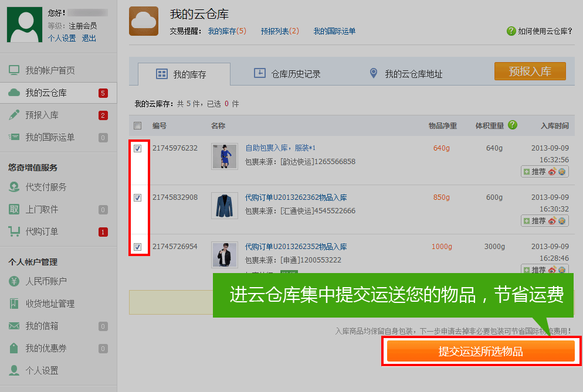Open blue dress thumbnail of item 21745976232
This screenshot has height=392, width=583.
(225, 156)
